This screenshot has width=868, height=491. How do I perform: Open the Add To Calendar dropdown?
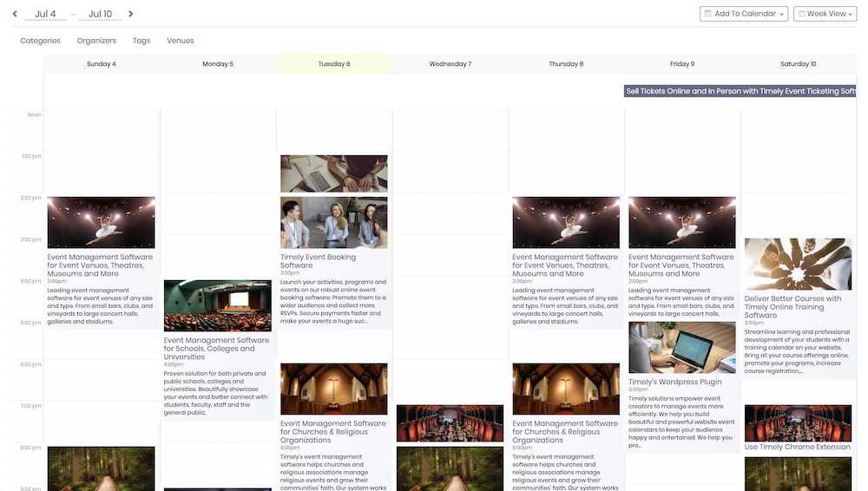744,14
